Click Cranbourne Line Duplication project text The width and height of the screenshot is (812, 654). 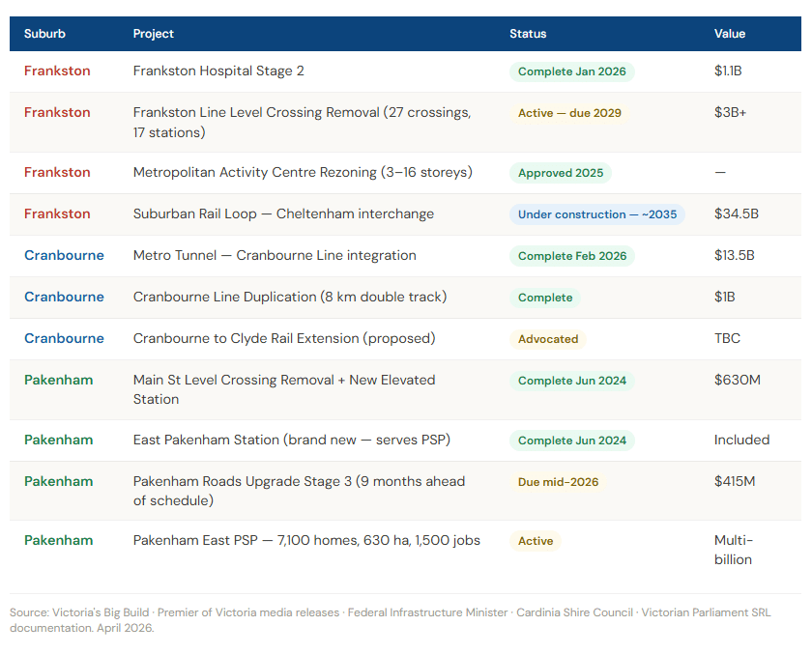[290, 298]
